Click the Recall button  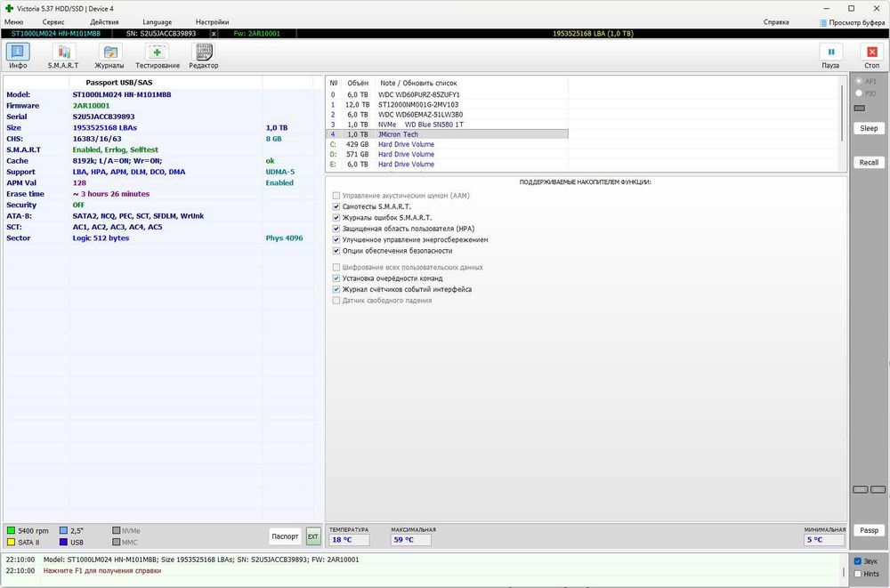(x=869, y=162)
